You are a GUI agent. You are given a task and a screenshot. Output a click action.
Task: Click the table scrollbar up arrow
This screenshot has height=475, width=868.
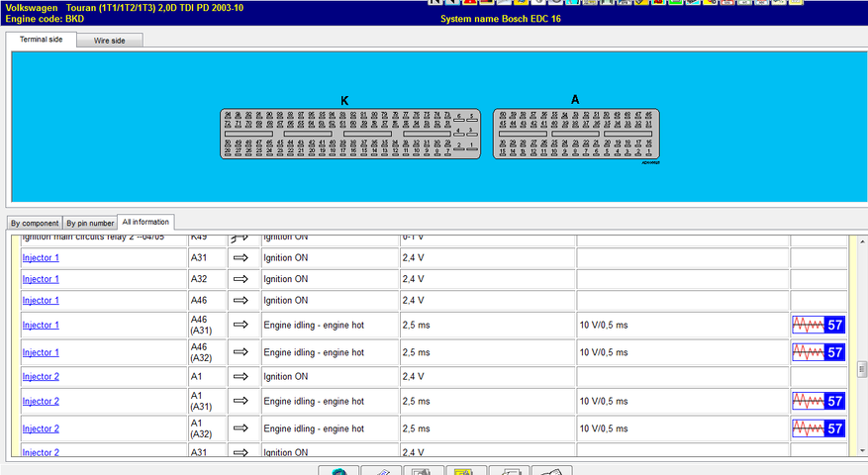pos(862,241)
